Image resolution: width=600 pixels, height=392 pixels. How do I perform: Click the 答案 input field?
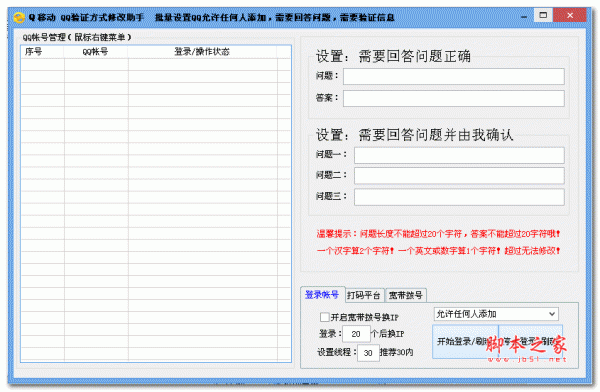point(453,98)
